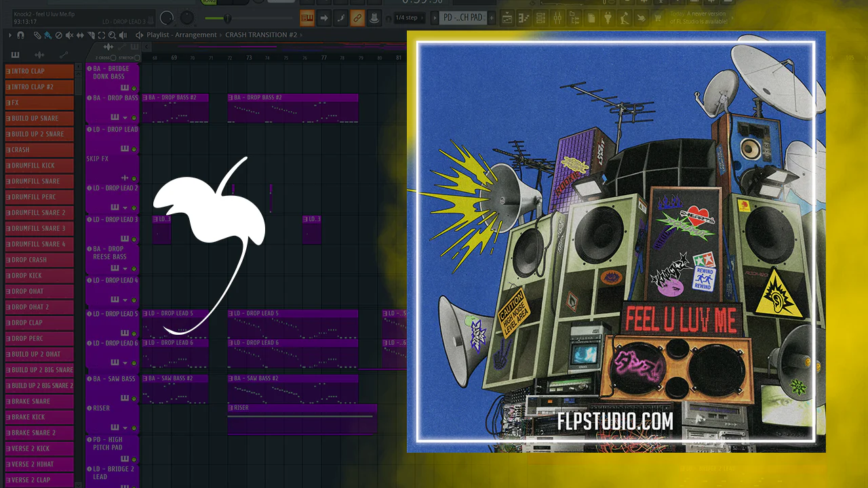Image resolution: width=868 pixels, height=488 pixels.
Task: Mute the LD - DROP LEAD 5 track
Action: pos(134,333)
